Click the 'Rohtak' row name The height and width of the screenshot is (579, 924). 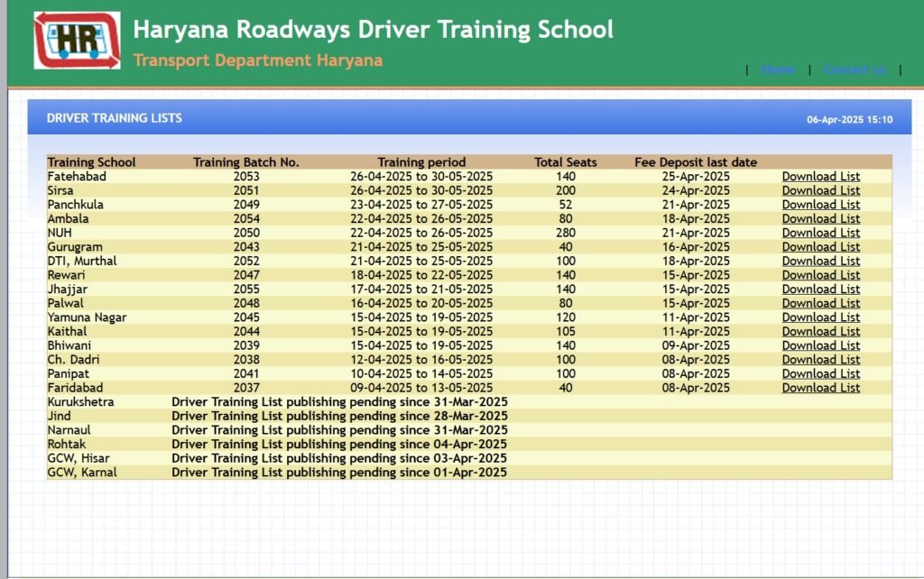[67, 445]
